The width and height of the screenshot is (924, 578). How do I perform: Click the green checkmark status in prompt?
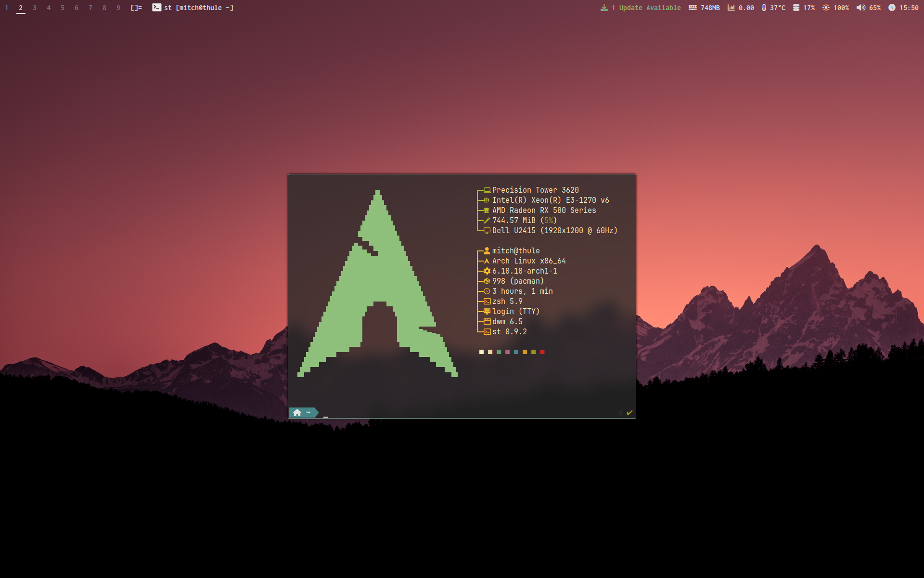629,413
